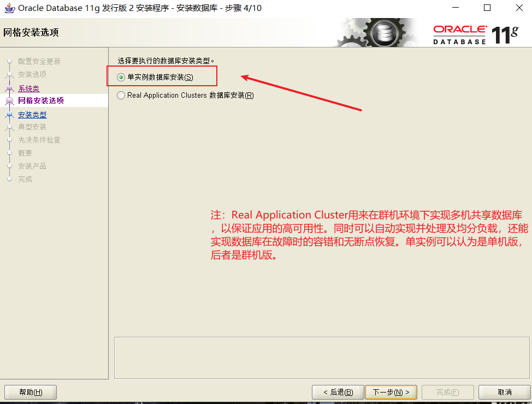
Task: Open the 系统类 step link
Action: click(29, 88)
